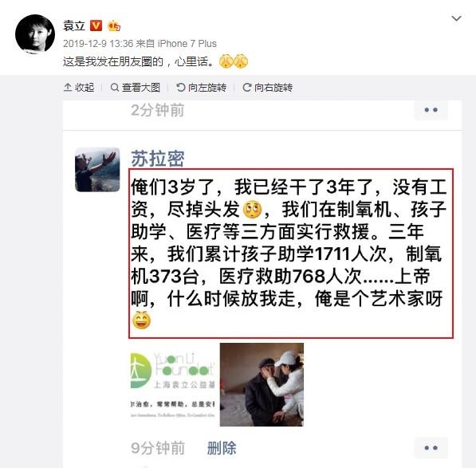Click the iPhone 7 Plus source link
The height and width of the screenshot is (468, 476).
[187, 43]
